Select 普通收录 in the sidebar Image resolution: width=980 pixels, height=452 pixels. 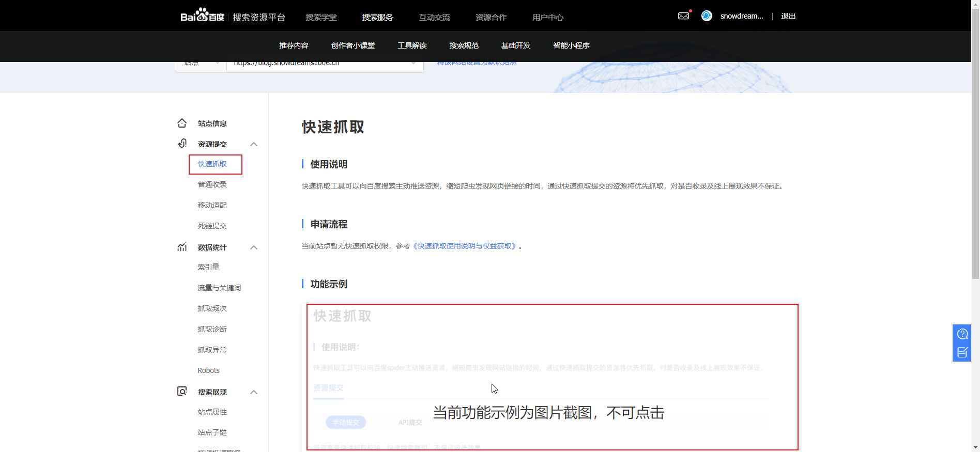212,184
